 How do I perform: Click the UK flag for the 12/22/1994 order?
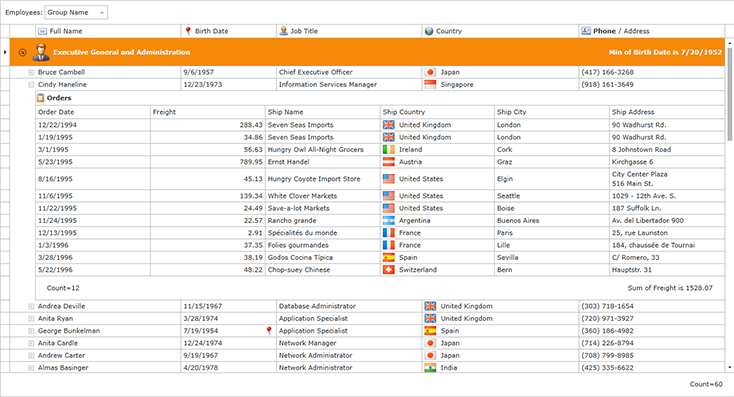pos(389,125)
